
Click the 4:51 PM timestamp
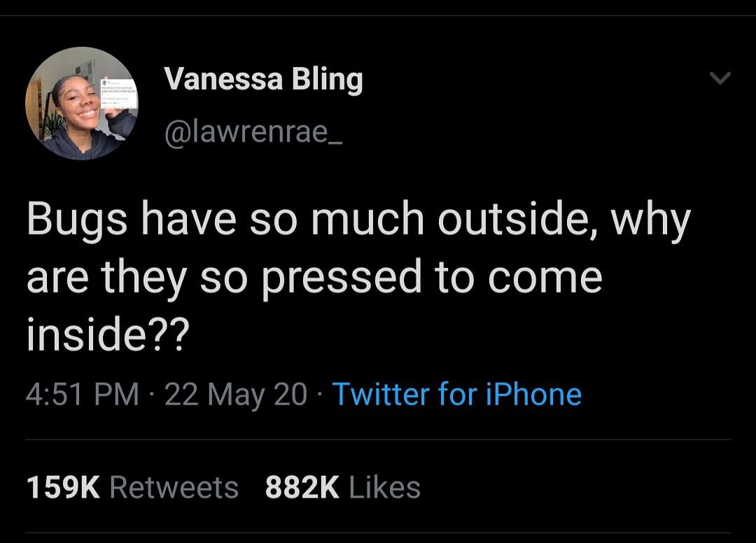click(83, 395)
